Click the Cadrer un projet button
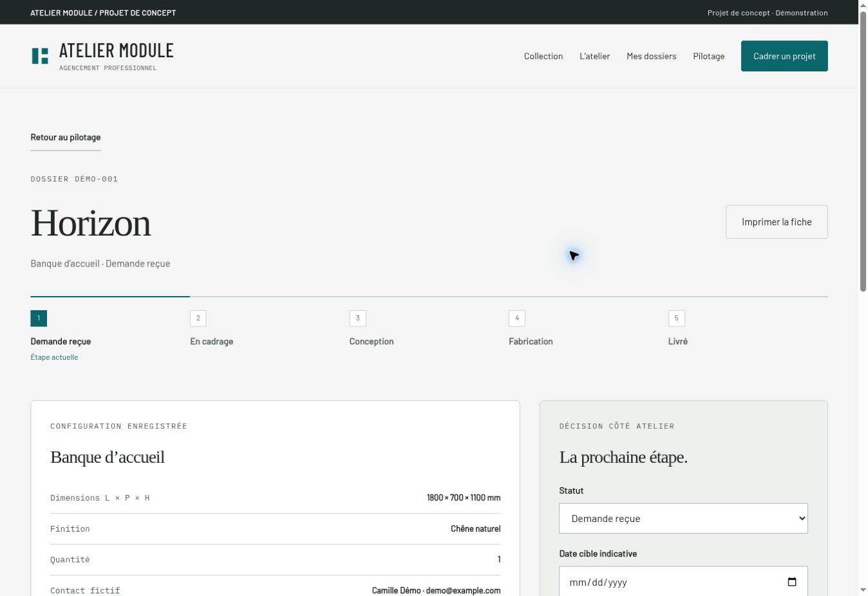The height and width of the screenshot is (596, 868). pyautogui.click(x=784, y=56)
